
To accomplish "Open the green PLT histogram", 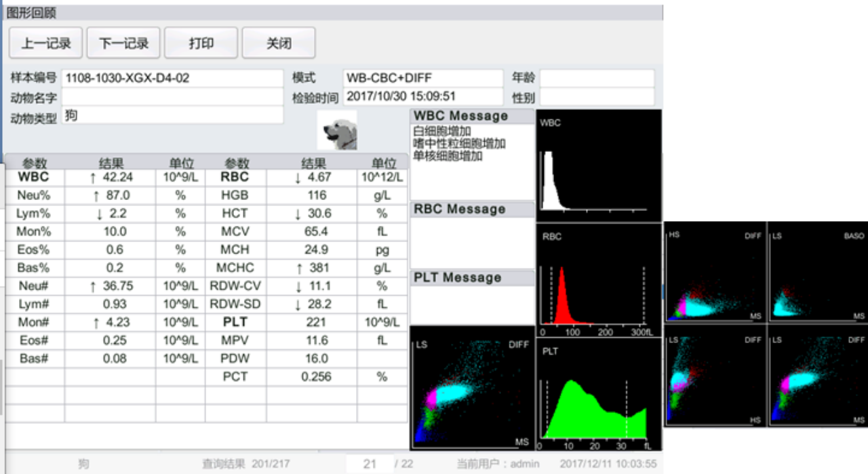I will point(598,394).
